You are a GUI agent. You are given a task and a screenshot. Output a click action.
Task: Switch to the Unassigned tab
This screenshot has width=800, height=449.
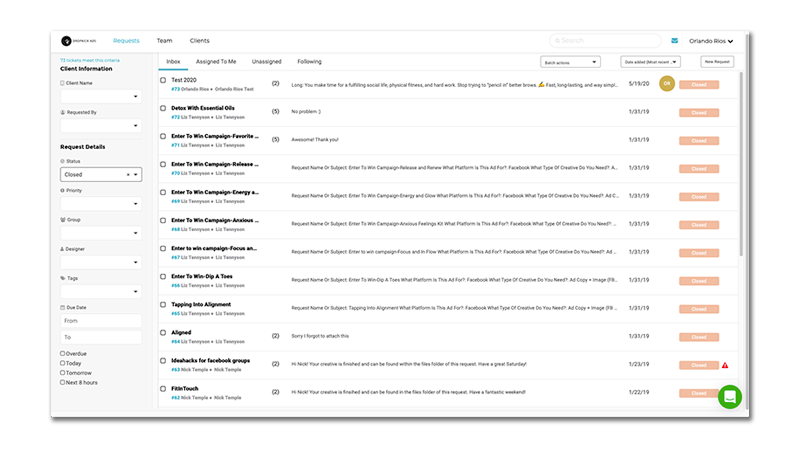[x=266, y=62]
